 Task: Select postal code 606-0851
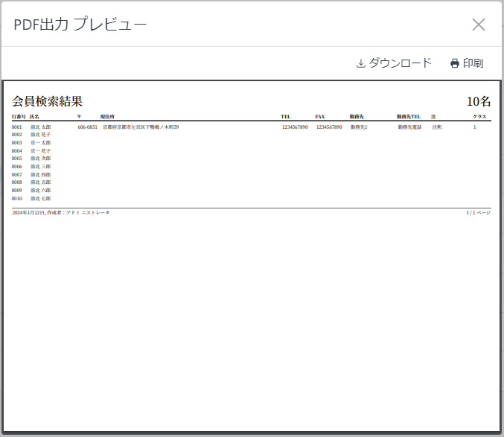[x=87, y=127]
